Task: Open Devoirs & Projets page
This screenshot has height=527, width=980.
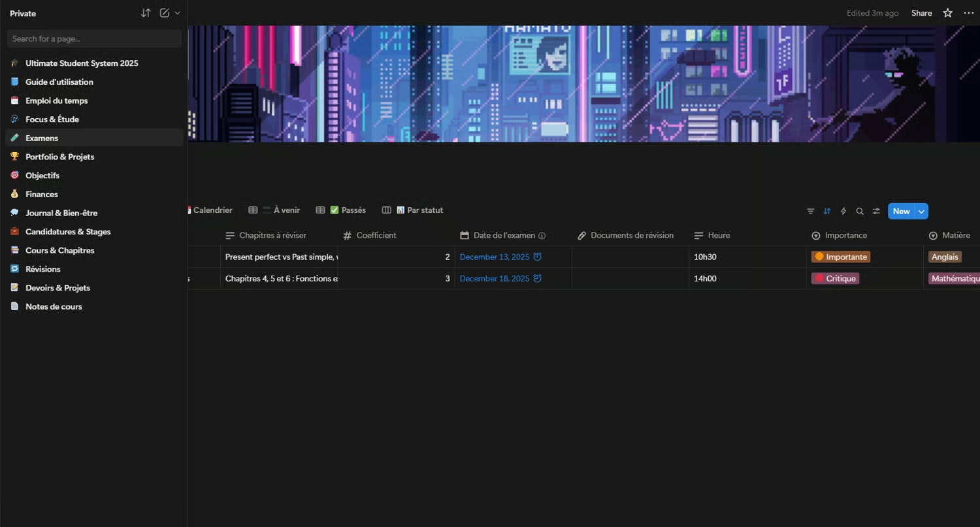Action: click(94, 288)
